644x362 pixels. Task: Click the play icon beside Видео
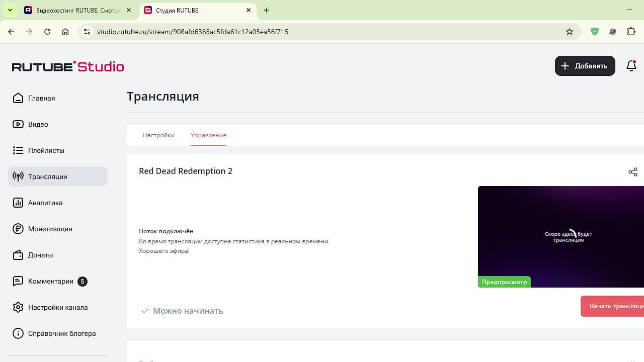coord(18,124)
